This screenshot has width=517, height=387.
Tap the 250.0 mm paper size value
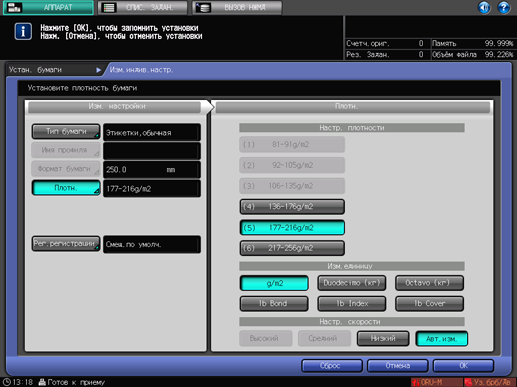click(152, 169)
